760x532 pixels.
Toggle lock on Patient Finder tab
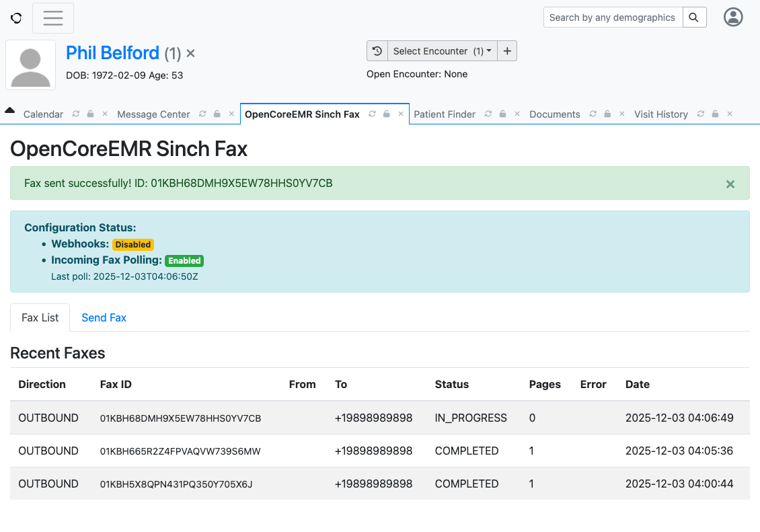pos(502,114)
